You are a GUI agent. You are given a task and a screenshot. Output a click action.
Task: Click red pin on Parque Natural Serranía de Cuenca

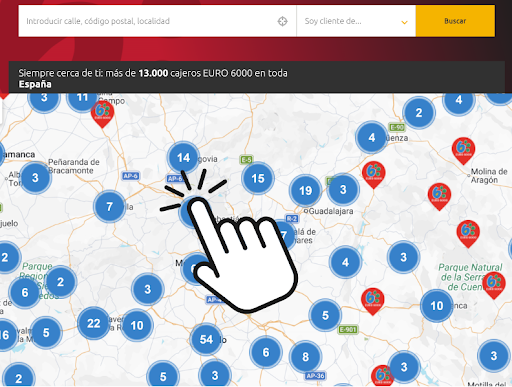[494, 285]
